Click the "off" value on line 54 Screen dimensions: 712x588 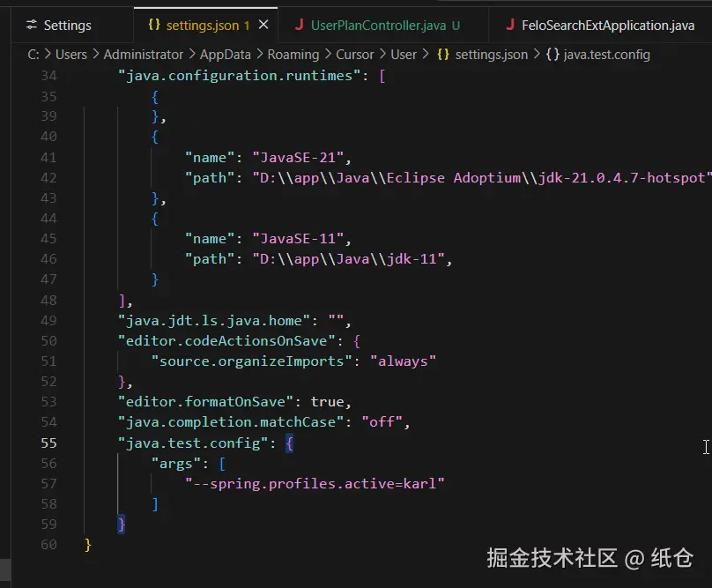tap(382, 422)
